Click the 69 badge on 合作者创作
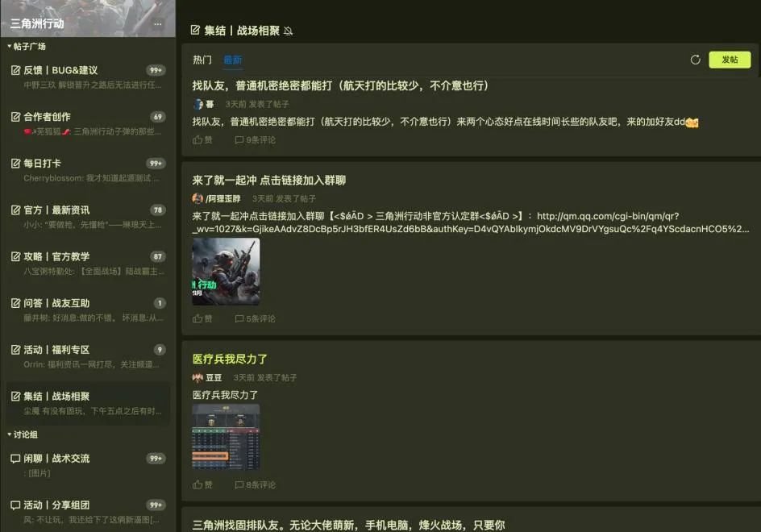The image size is (761, 532). coord(158,117)
